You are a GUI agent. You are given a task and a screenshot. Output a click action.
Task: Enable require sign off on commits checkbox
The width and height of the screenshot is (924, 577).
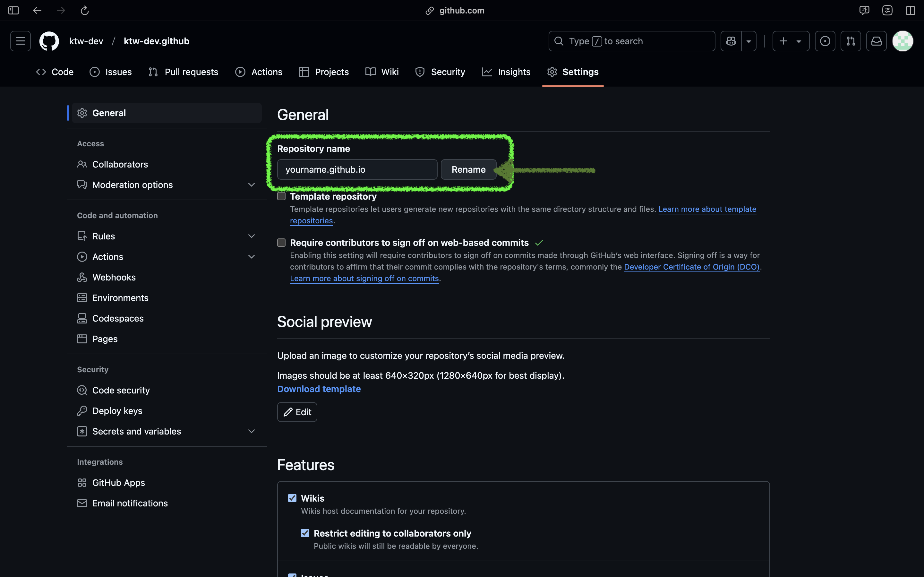coord(281,243)
